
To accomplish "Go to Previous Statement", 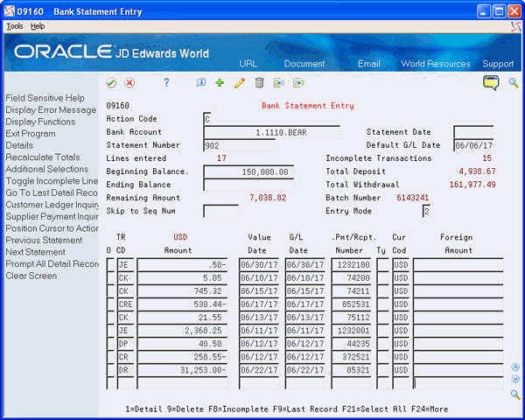I will click(x=44, y=240).
